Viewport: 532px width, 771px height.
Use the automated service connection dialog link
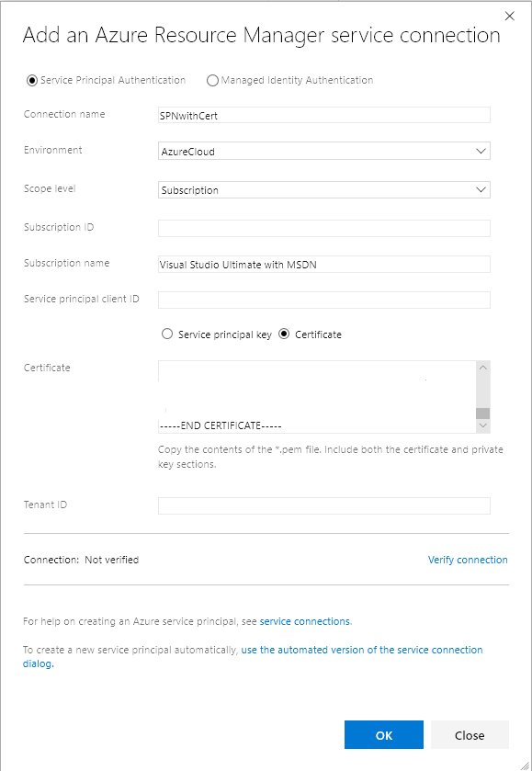[x=361, y=650]
